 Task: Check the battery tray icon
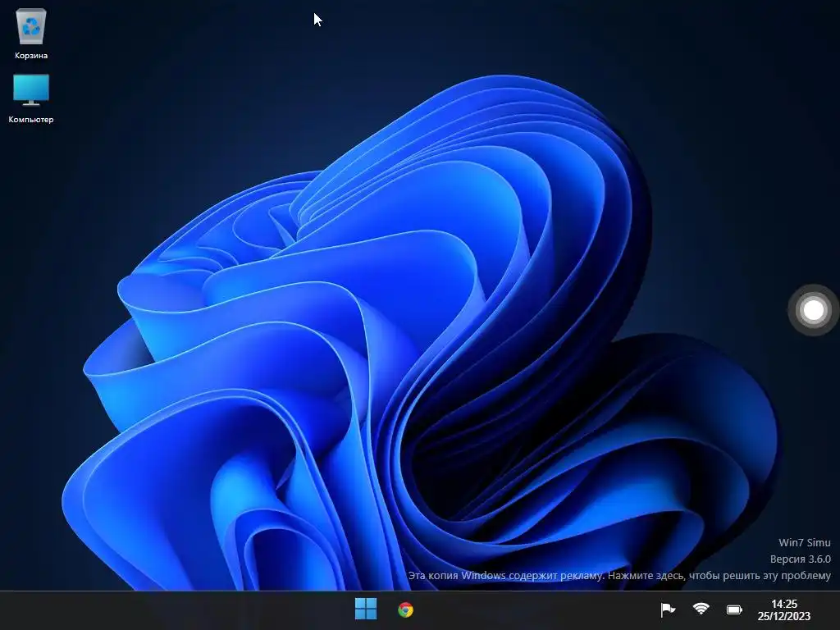click(x=734, y=609)
